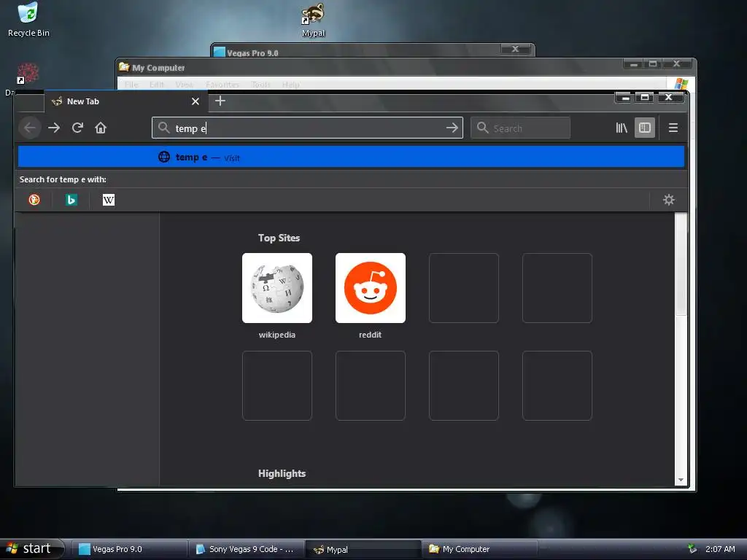Image resolution: width=747 pixels, height=560 pixels.
Task: Click the taskbar clock showing 2:07 AM
Action: [720, 549]
